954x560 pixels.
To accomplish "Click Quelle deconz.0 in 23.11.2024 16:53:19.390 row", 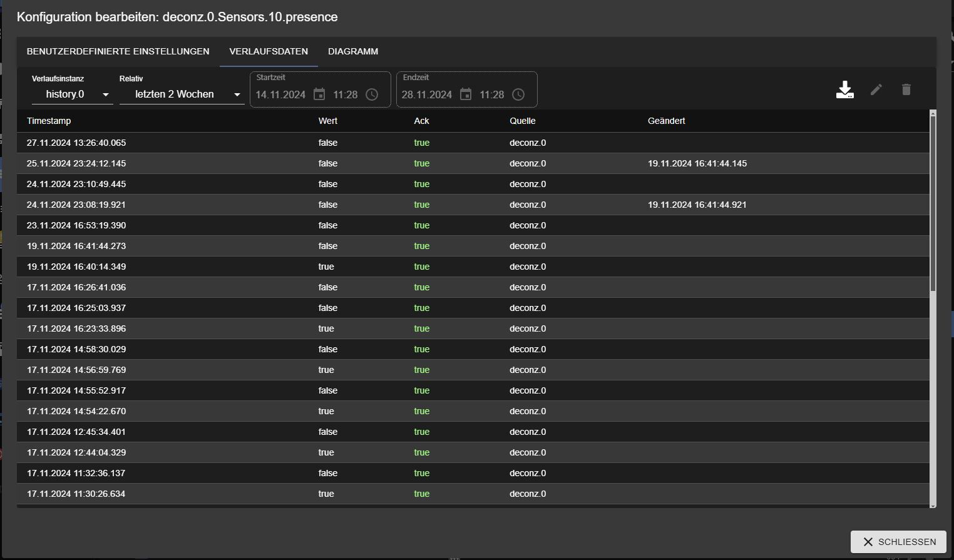I will (x=528, y=225).
